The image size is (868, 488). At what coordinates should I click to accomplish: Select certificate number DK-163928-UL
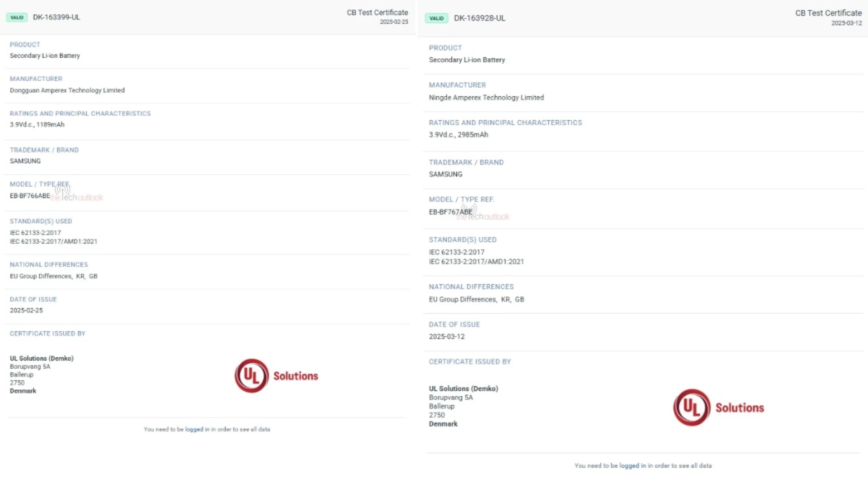(x=480, y=18)
